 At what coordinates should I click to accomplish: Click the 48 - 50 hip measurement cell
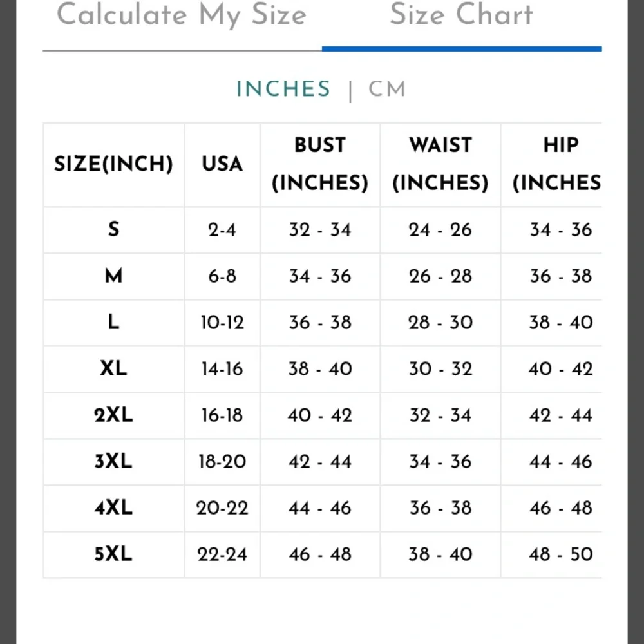(560, 554)
